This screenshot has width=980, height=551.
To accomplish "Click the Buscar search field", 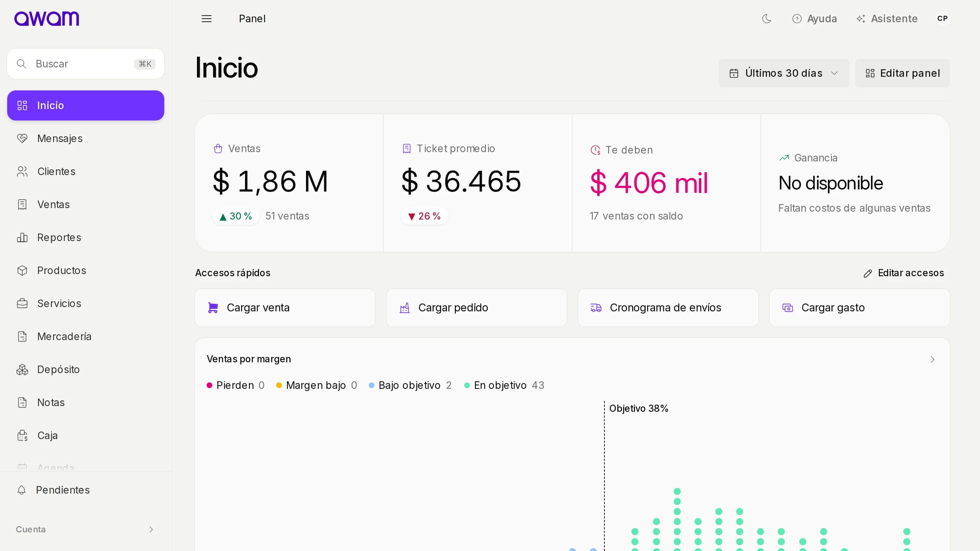I will tap(86, 64).
